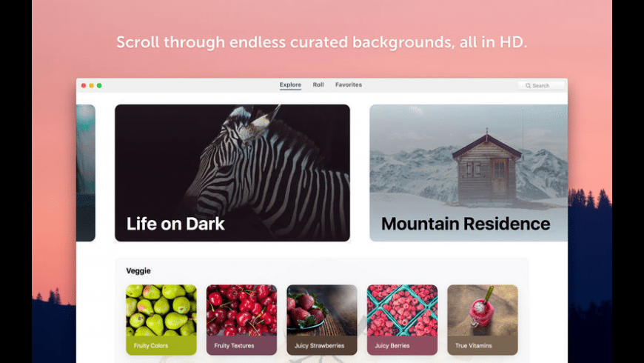This screenshot has width=644, height=363.
Task: Select the partially visible left banner
Action: click(x=85, y=173)
